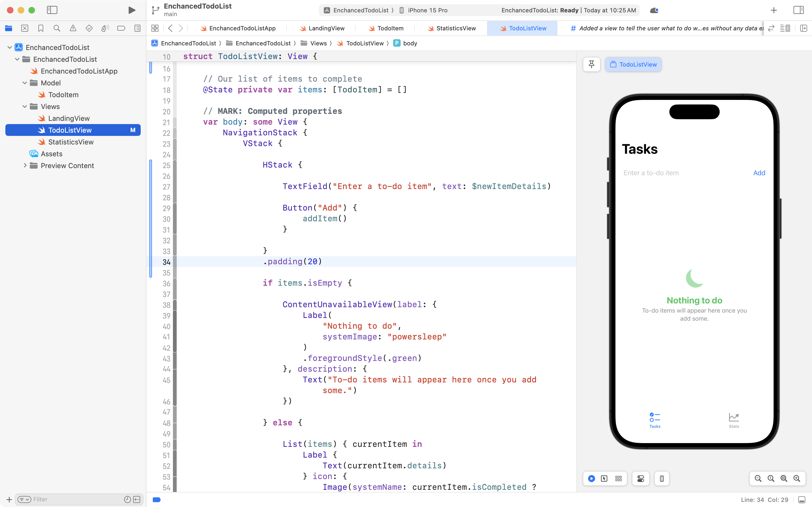Collapse the Views folder
Viewport: 812px width, 507px height.
point(24,106)
